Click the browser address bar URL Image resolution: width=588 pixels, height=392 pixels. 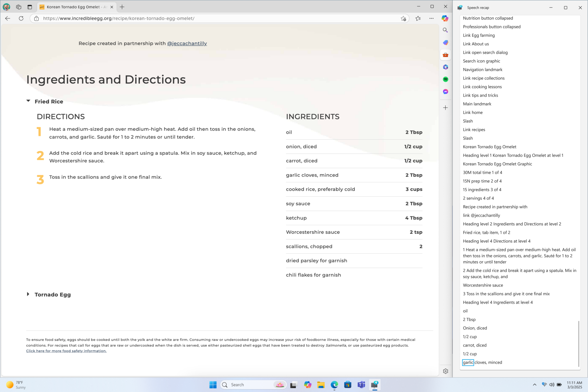click(x=119, y=18)
